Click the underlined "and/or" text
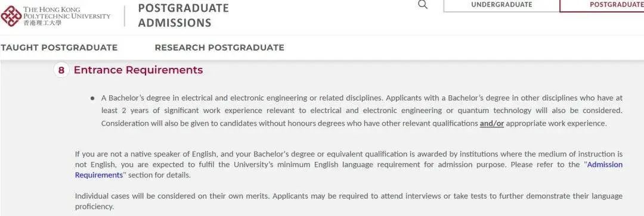The height and width of the screenshot is (216, 644). tap(491, 123)
